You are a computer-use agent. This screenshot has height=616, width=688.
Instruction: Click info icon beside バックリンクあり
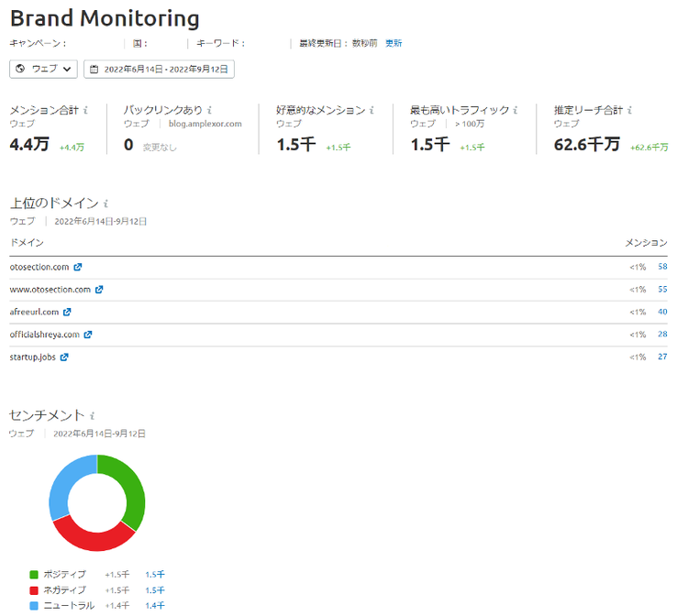point(210,110)
